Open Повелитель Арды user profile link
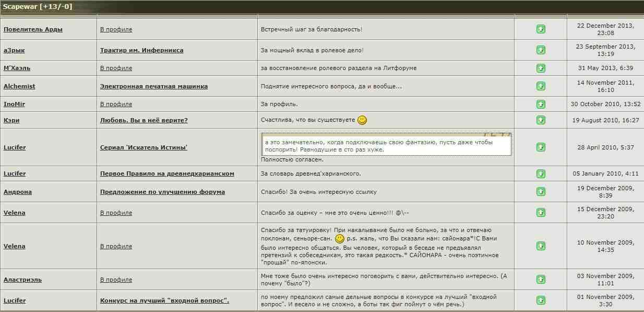This screenshot has height=312, width=644. click(33, 29)
